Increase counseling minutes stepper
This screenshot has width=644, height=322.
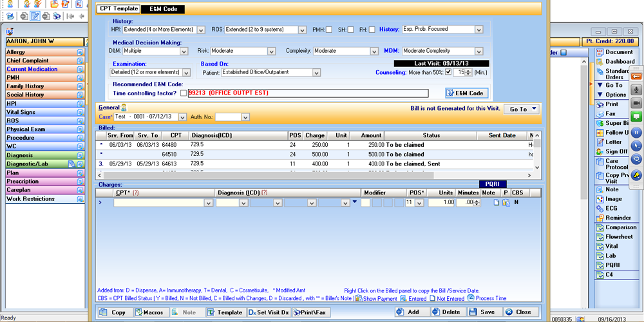pos(469,71)
